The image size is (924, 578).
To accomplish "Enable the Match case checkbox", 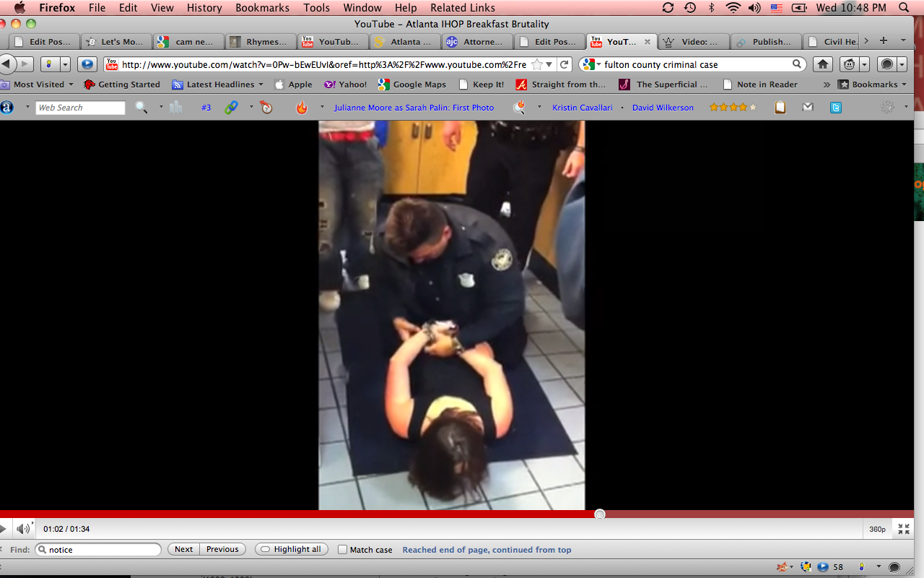I will pos(343,550).
